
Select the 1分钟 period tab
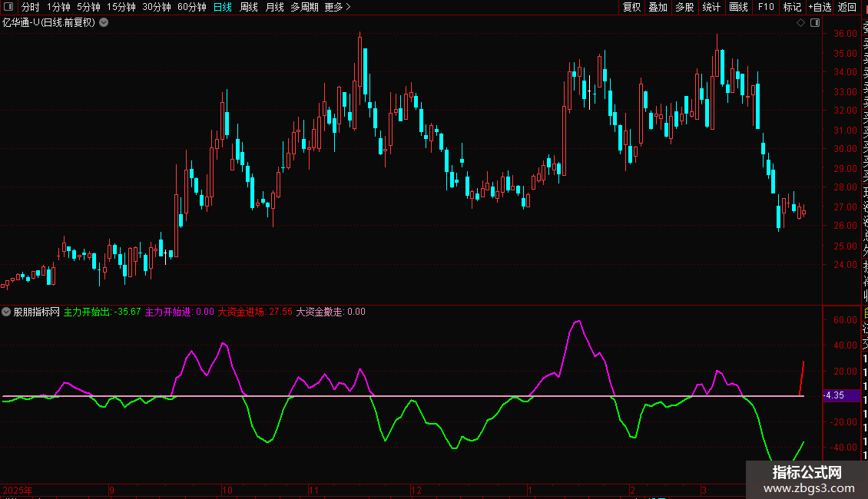pyautogui.click(x=58, y=7)
